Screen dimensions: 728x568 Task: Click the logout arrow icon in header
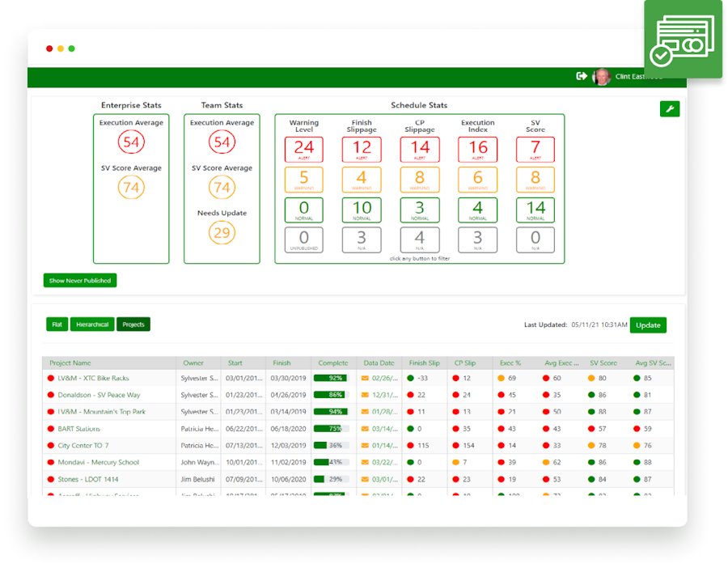click(581, 76)
